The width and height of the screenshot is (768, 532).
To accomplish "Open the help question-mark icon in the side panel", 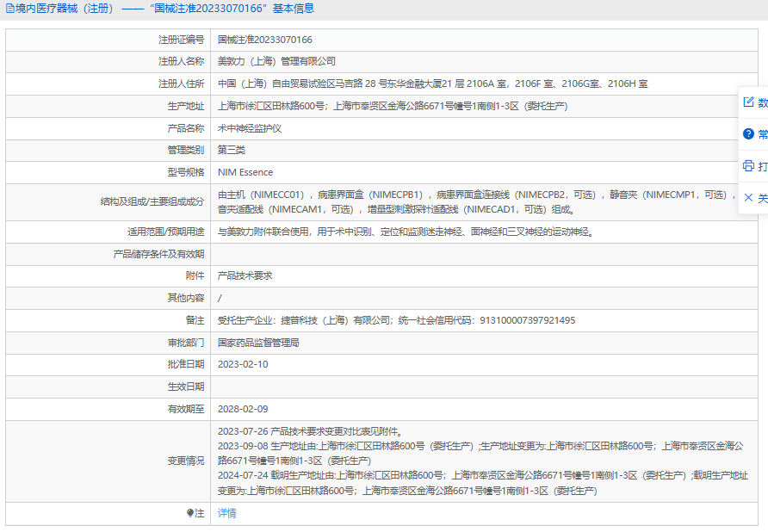I will tap(748, 133).
